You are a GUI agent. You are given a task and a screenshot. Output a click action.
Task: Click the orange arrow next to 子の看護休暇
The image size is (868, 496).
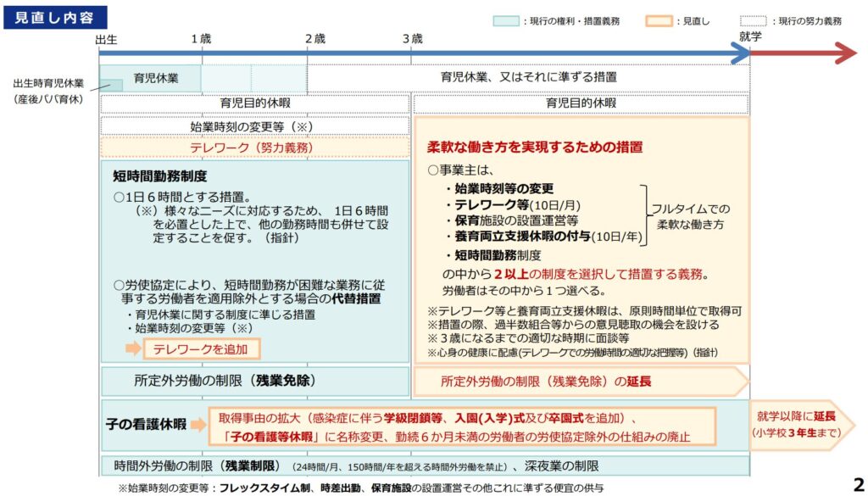(x=197, y=425)
